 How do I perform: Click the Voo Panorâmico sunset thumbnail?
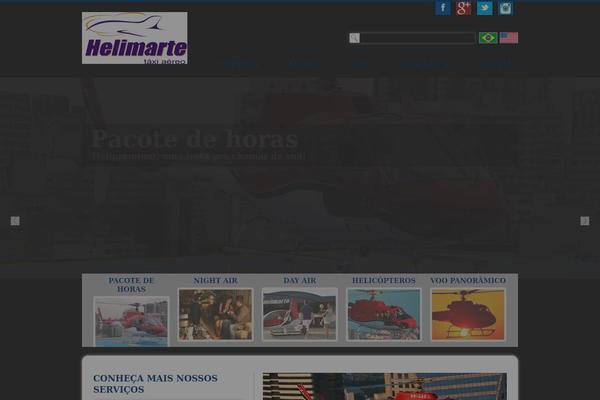tap(468, 314)
